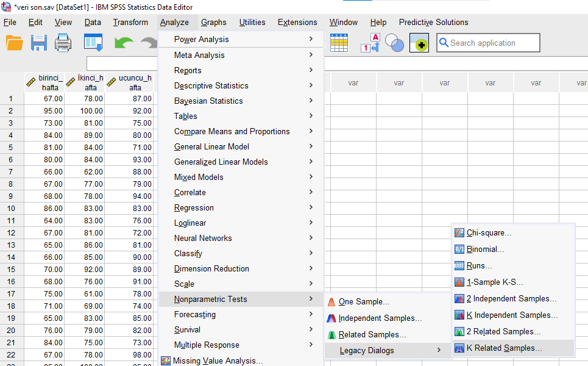
Task: Expand the Regression submenu
Action: (x=194, y=207)
